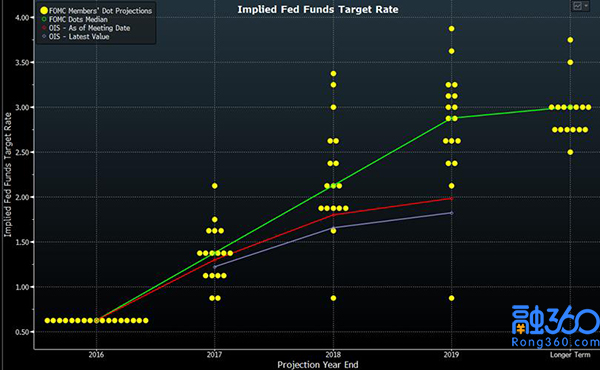The image size is (600, 370).
Task: Toggle FOMC Members' Dot Projections legend entry
Action: coord(96,11)
